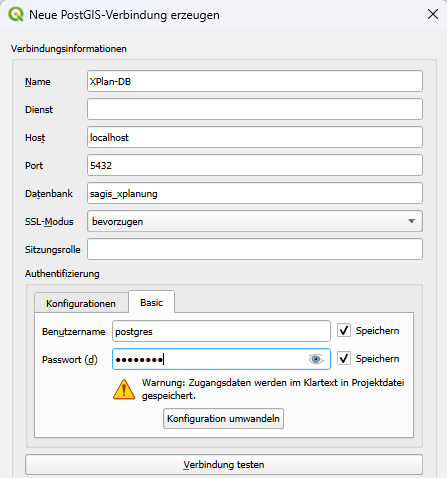Viewport: 447px width, 478px height.
Task: Click the Passwort (d) label
Action: tap(70, 360)
